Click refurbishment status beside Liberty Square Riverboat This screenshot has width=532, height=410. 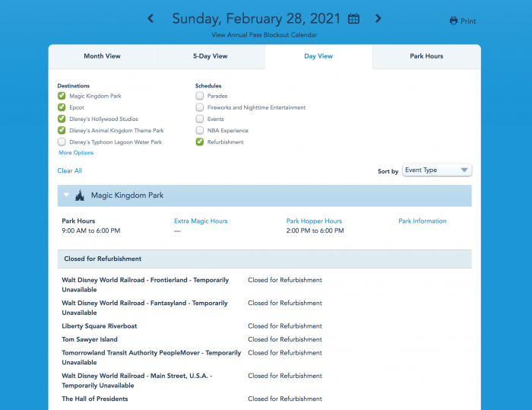click(x=285, y=326)
